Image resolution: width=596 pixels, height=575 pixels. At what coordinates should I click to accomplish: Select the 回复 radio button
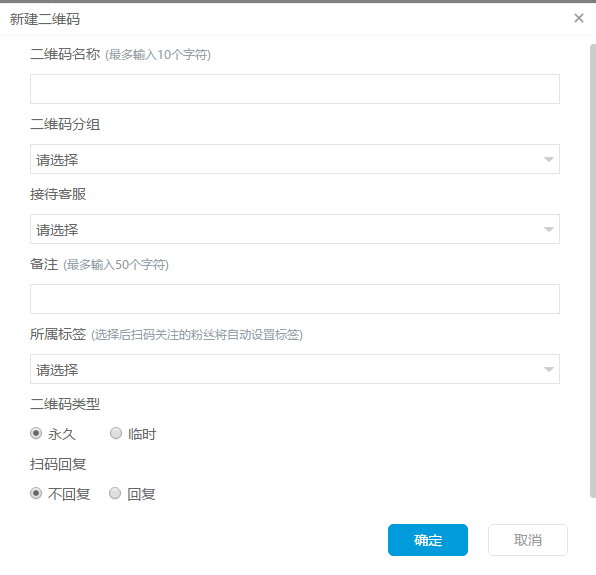pyautogui.click(x=115, y=493)
